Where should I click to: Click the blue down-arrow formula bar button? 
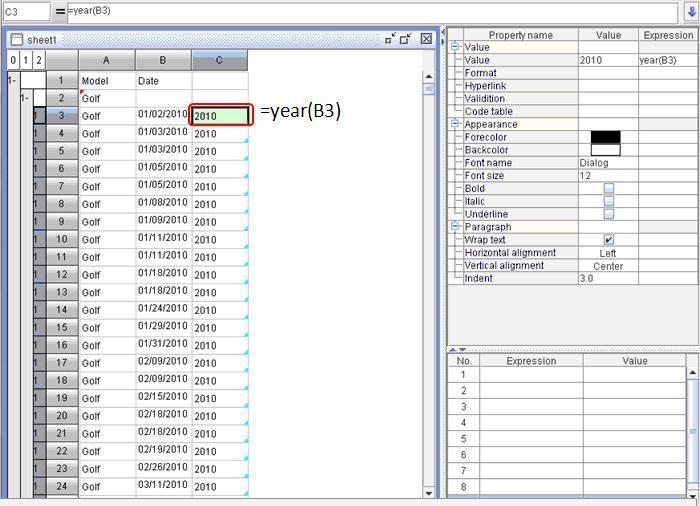(690, 11)
